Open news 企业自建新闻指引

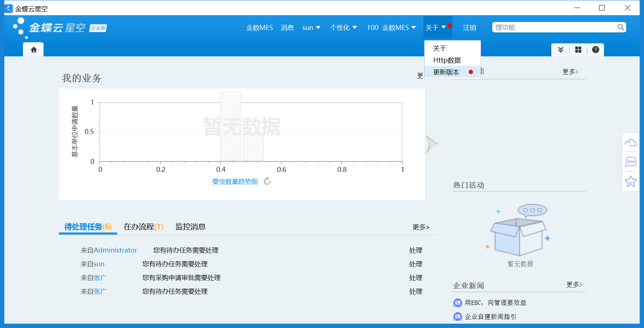(490, 317)
